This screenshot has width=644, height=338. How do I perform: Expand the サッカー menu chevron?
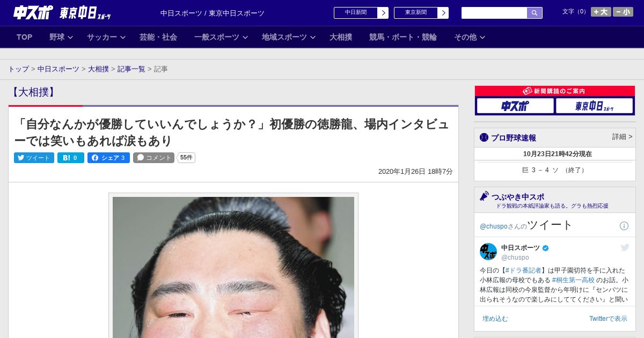click(123, 38)
